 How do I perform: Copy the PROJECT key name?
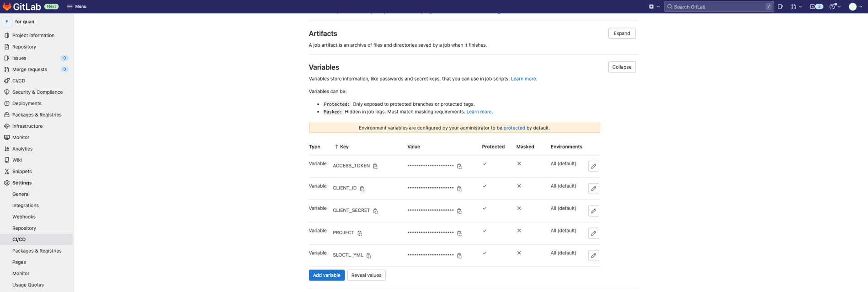pos(360,233)
